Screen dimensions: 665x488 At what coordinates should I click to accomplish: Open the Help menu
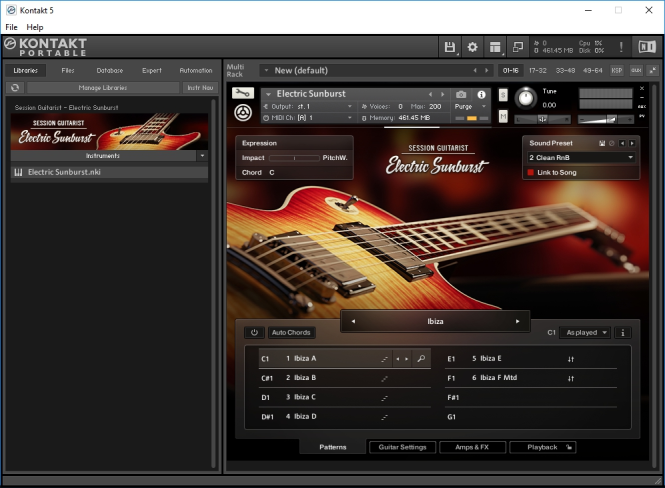point(35,27)
